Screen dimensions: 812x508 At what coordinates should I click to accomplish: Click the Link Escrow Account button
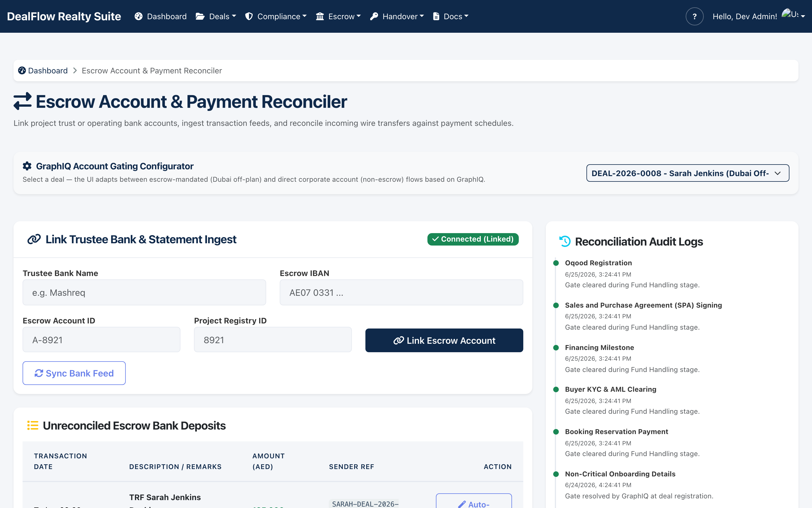(x=444, y=340)
